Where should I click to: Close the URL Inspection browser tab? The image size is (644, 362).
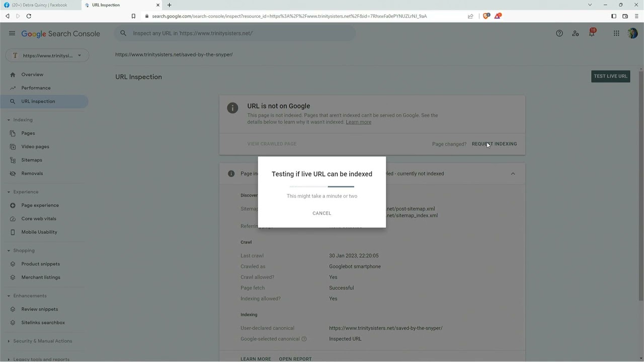pos(158,5)
